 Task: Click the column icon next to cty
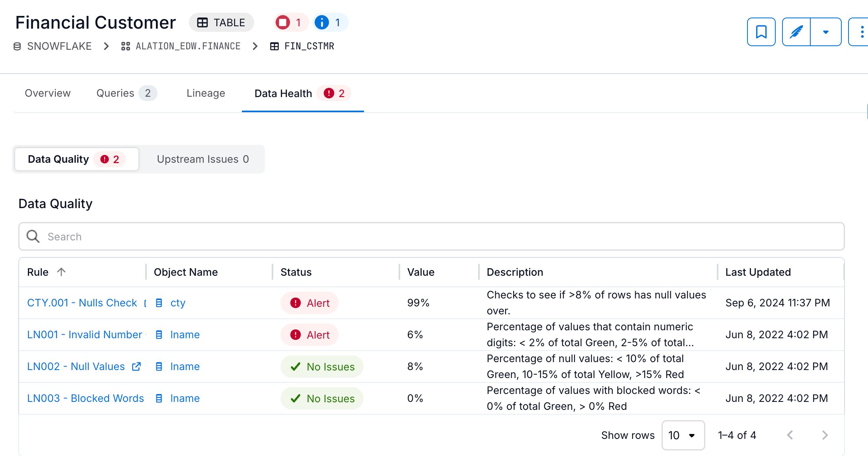pyautogui.click(x=158, y=303)
